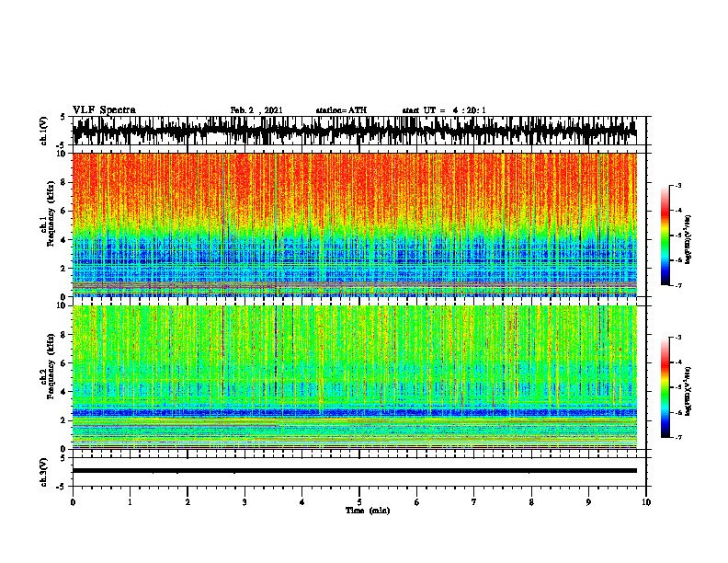Click the "-5" tick label of ch.3(V) axis
Screen dimensions: 728x563
(x=63, y=487)
